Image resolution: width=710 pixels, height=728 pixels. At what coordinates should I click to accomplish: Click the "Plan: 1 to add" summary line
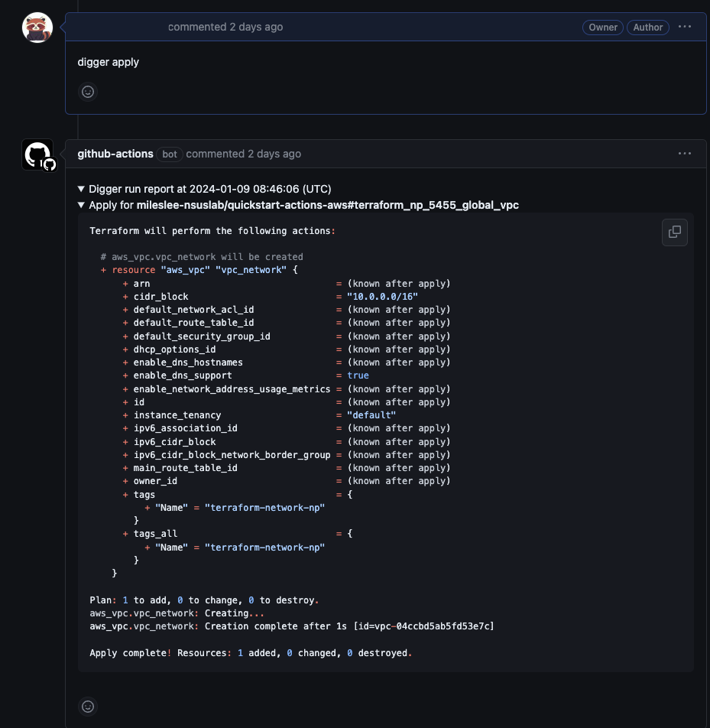click(204, 600)
